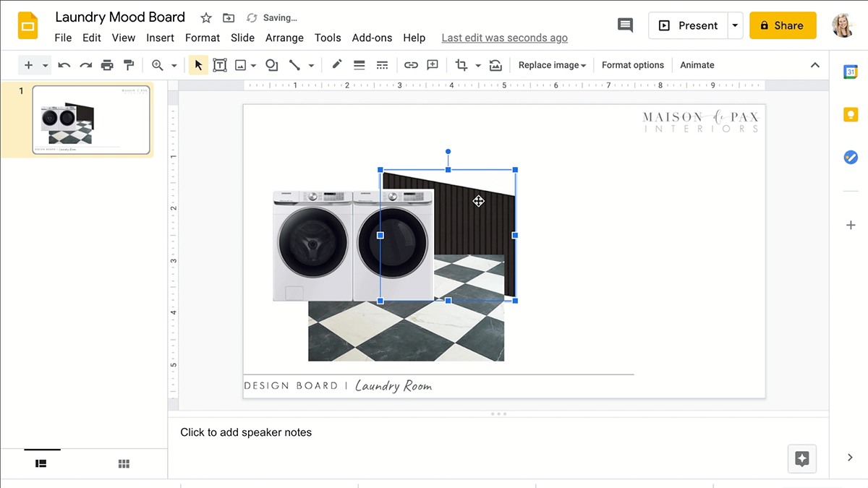Open Google Calendar in the side panel
Image resolution: width=868 pixels, height=488 pixels.
[851, 72]
